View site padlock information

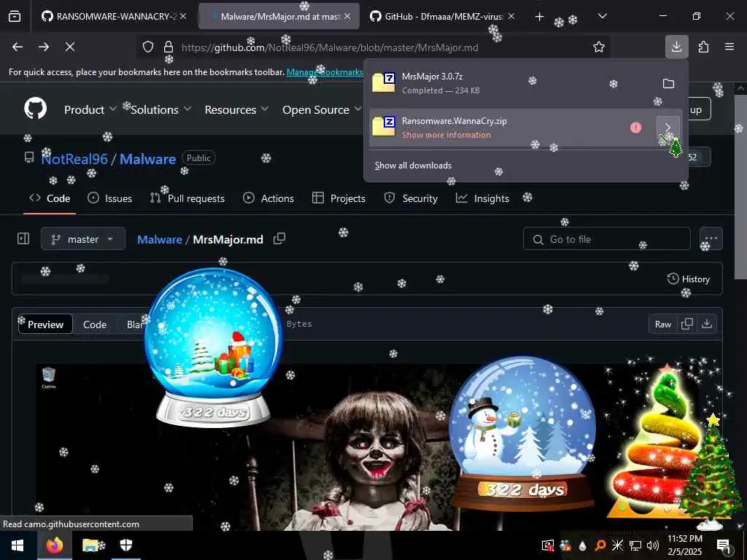pyautogui.click(x=169, y=47)
